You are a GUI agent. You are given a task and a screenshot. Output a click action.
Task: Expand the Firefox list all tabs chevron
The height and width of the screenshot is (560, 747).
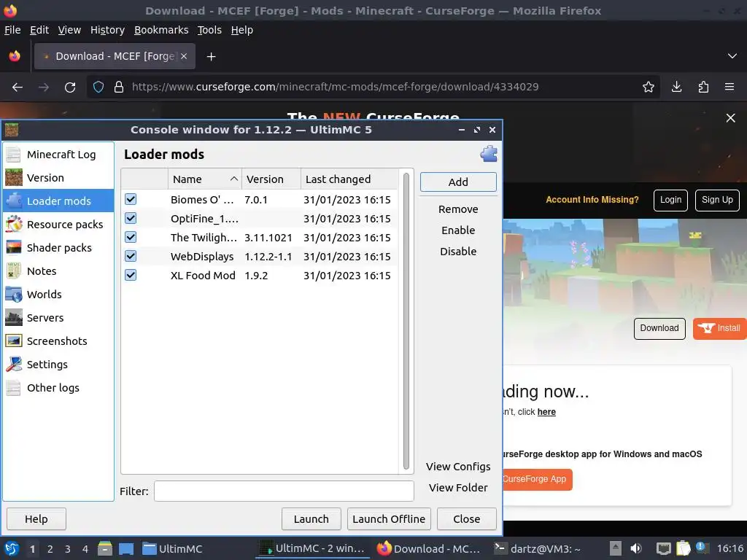(x=732, y=56)
